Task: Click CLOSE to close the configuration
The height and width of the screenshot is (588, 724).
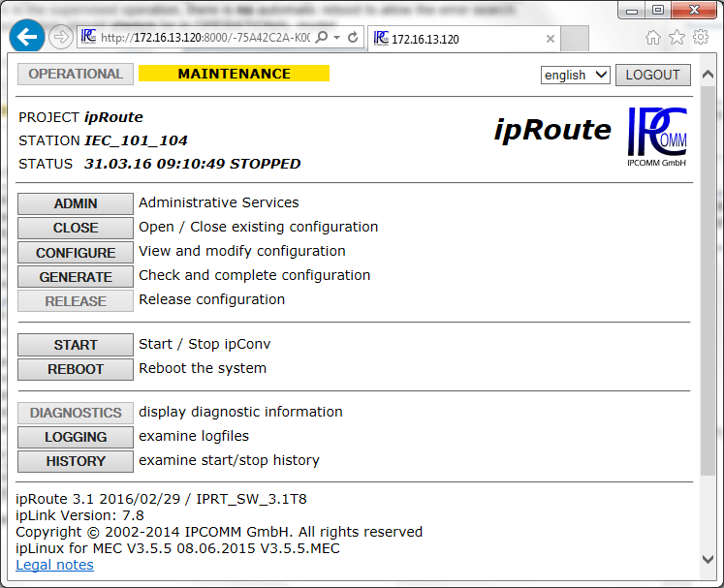Action: 76,228
